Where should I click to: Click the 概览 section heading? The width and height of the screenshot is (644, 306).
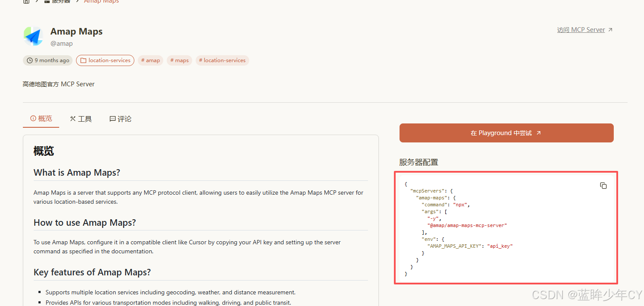tap(44, 151)
